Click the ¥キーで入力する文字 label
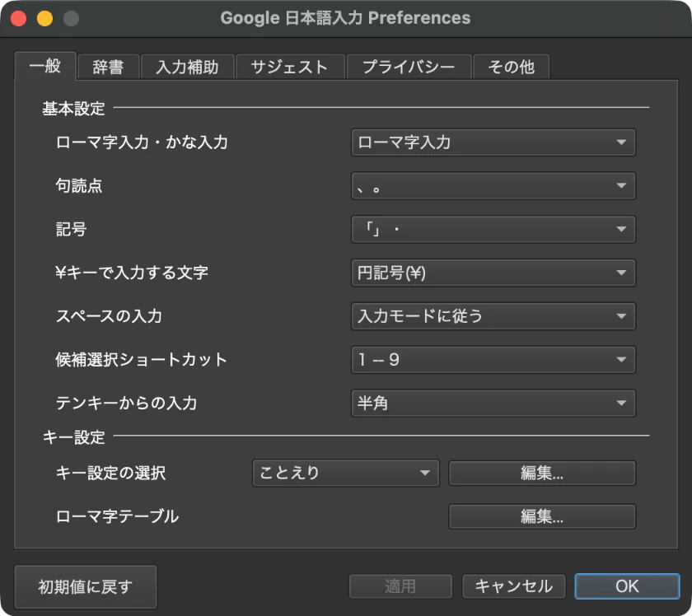 click(x=132, y=273)
